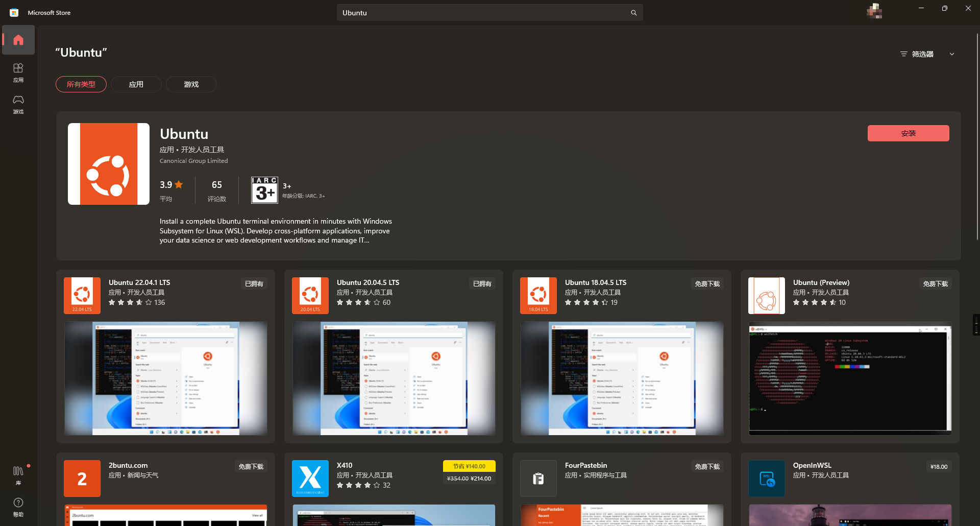Image resolution: width=980 pixels, height=526 pixels.
Task: Click the Ubuntu (Preview) title
Action: point(821,282)
